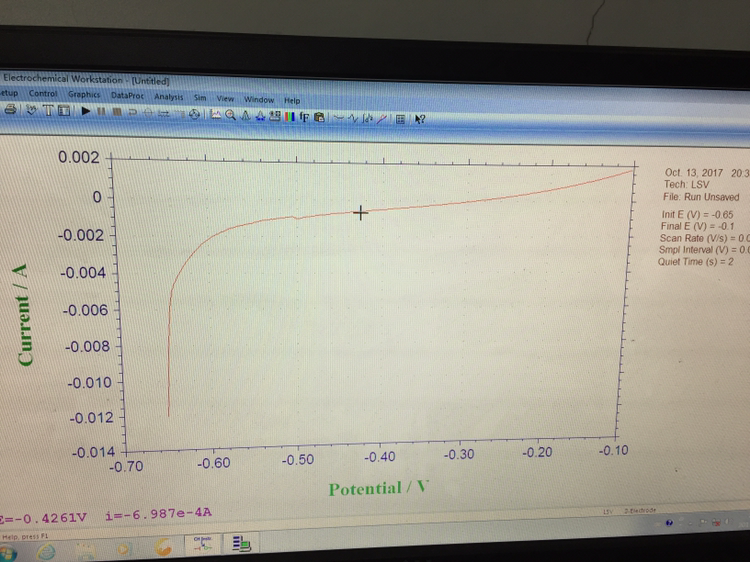Viewport: 750px width, 562px height.
Task: Click the -0.50 label on the potential axis
Action: pos(298,460)
